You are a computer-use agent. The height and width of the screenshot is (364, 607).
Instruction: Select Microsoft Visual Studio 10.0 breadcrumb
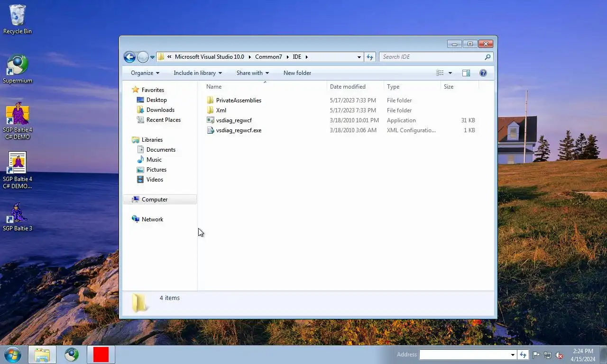(x=209, y=57)
